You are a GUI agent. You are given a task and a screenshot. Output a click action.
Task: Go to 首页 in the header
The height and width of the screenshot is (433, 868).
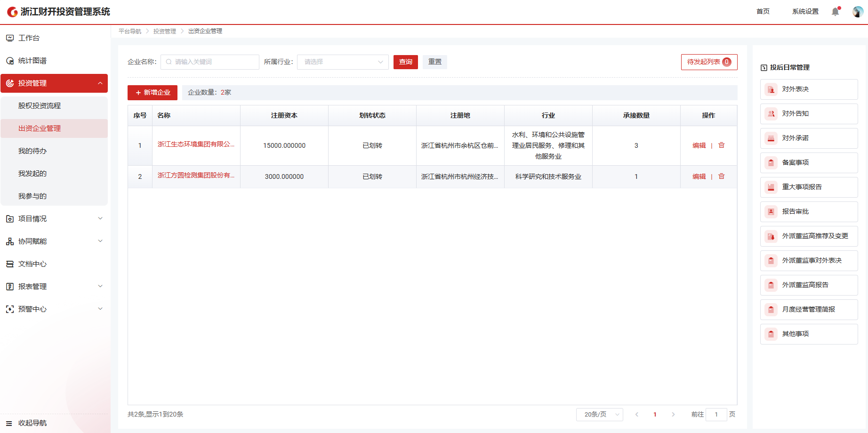pyautogui.click(x=763, y=12)
